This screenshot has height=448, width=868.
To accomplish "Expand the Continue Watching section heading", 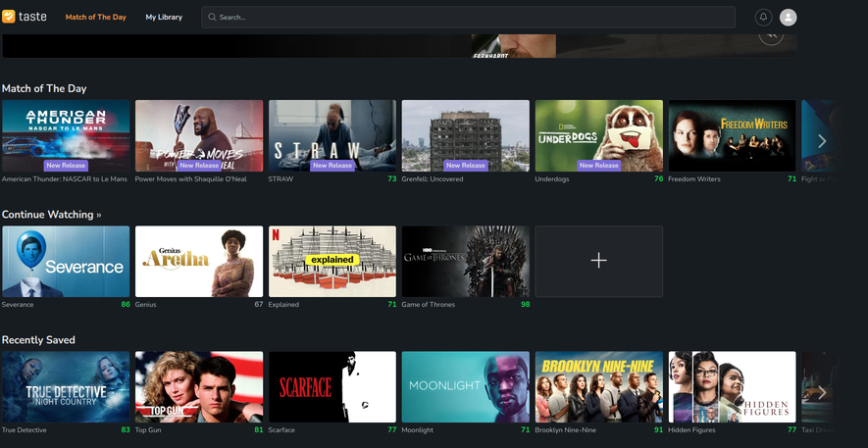I will pyautogui.click(x=51, y=215).
